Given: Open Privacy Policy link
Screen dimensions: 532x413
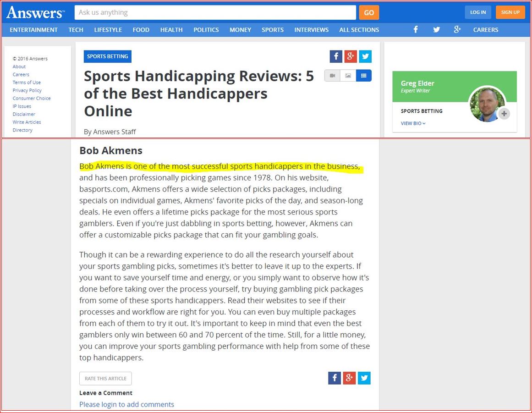Looking at the screenshot, I should (x=27, y=90).
